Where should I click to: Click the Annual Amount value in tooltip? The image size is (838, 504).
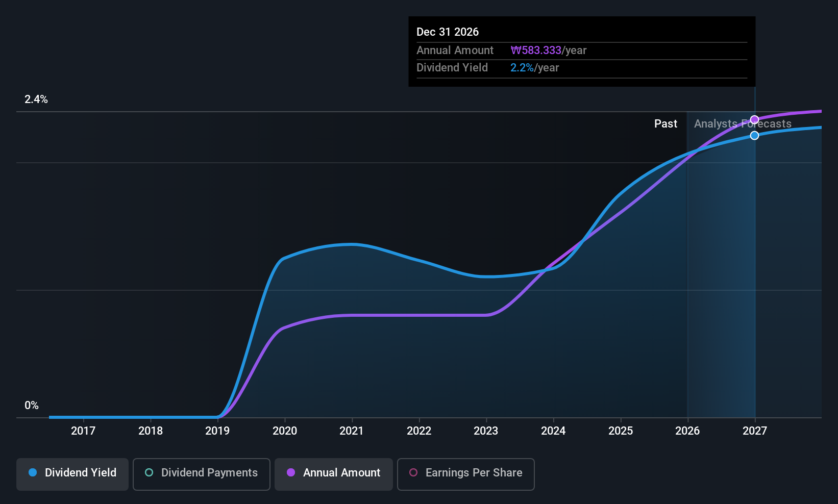[x=549, y=50]
